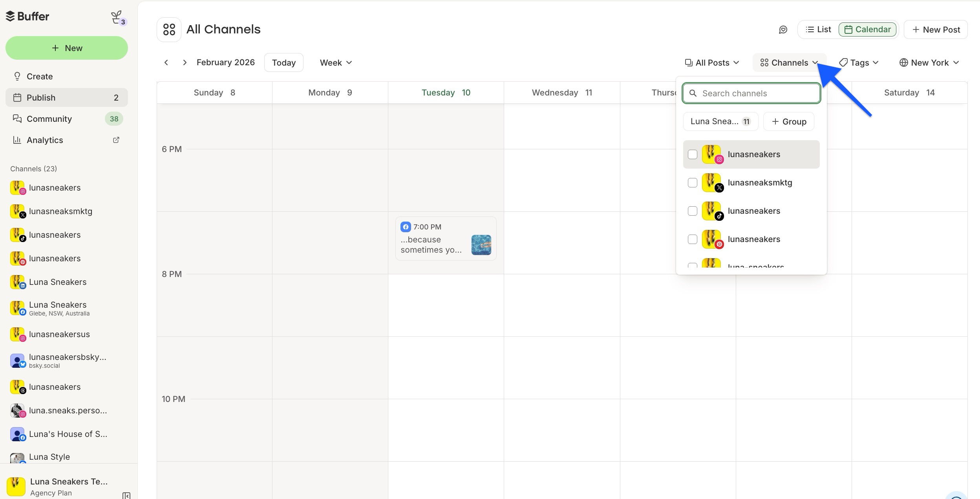980x499 pixels.
Task: Open the 7:00 PM Facebook post
Action: pyautogui.click(x=446, y=238)
